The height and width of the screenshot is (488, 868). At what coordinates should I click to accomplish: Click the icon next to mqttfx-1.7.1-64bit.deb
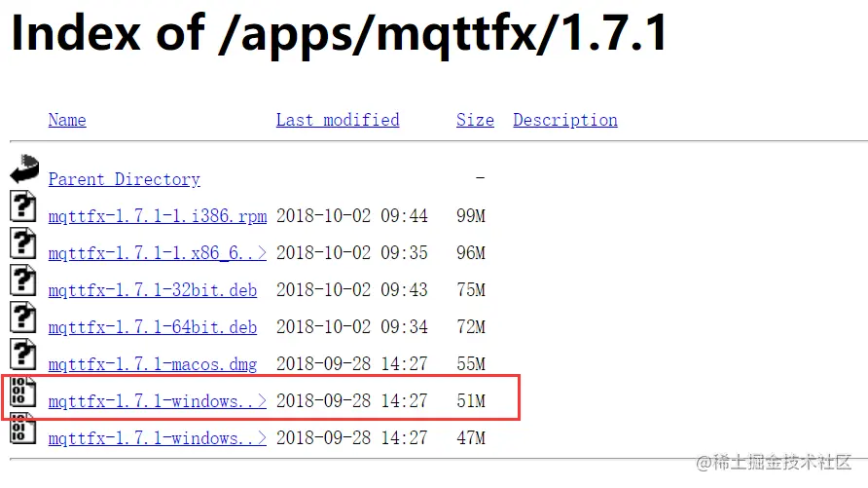pyautogui.click(x=23, y=318)
